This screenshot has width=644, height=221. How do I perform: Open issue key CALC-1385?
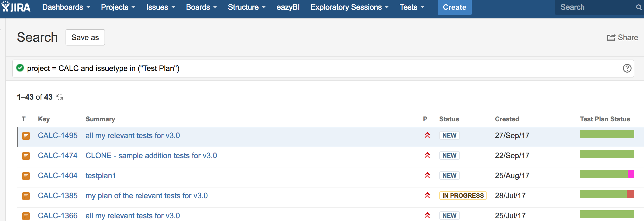click(x=58, y=196)
